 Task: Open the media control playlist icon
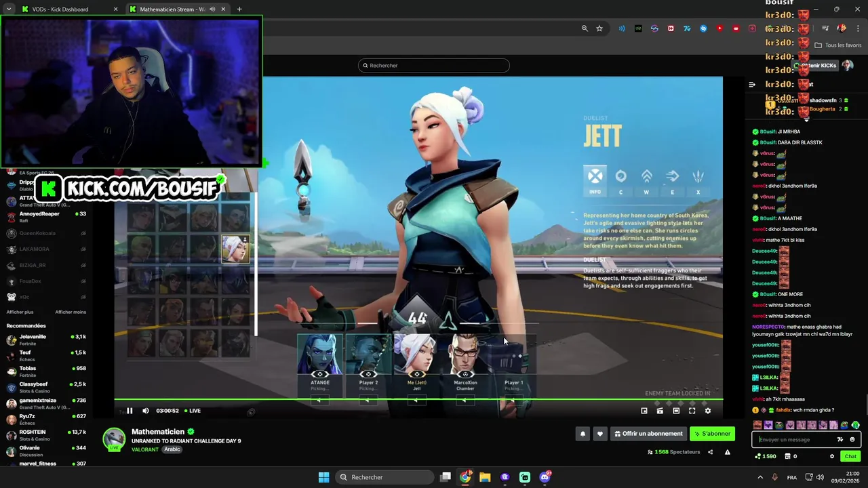point(825,28)
